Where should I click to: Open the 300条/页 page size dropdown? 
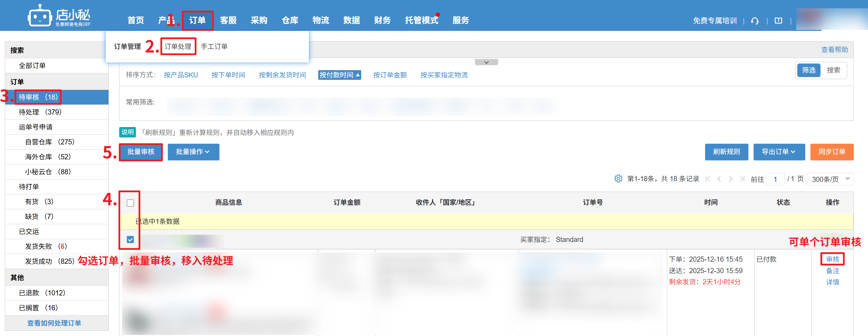coord(830,179)
